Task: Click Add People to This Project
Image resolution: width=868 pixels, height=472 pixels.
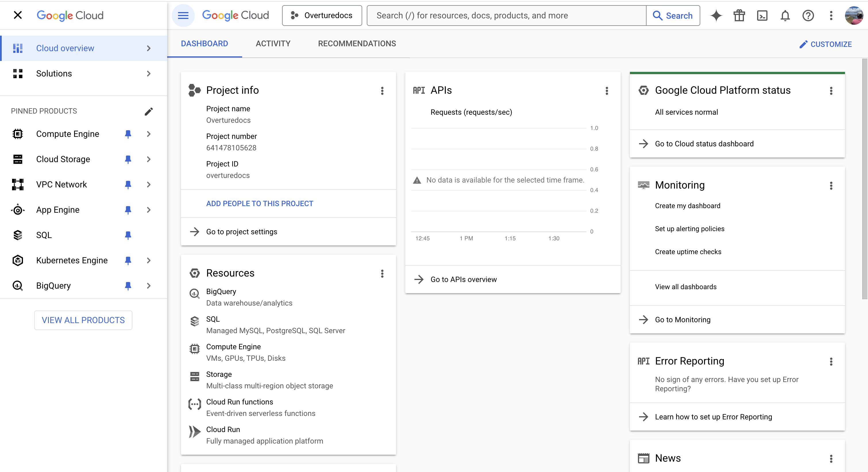Action: pos(259,203)
